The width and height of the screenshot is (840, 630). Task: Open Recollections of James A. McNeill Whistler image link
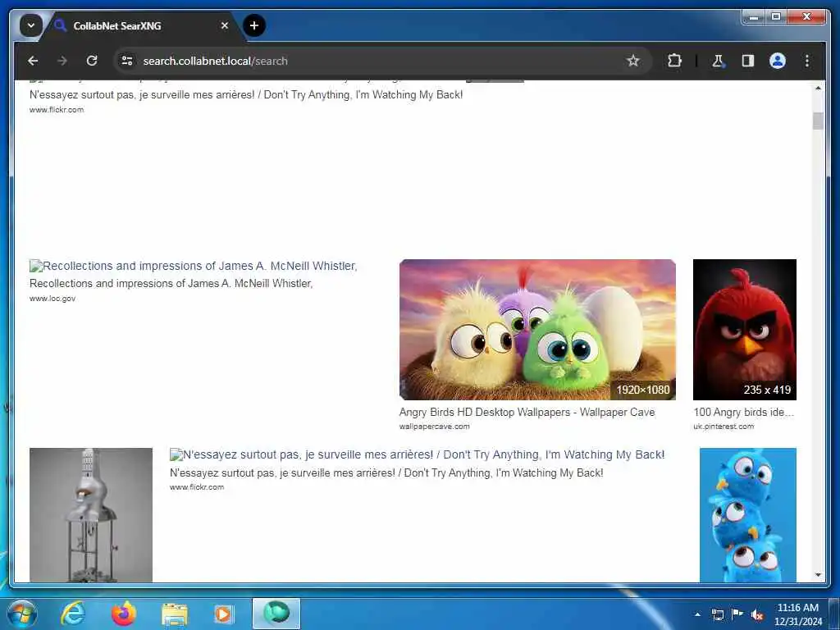pos(194,266)
